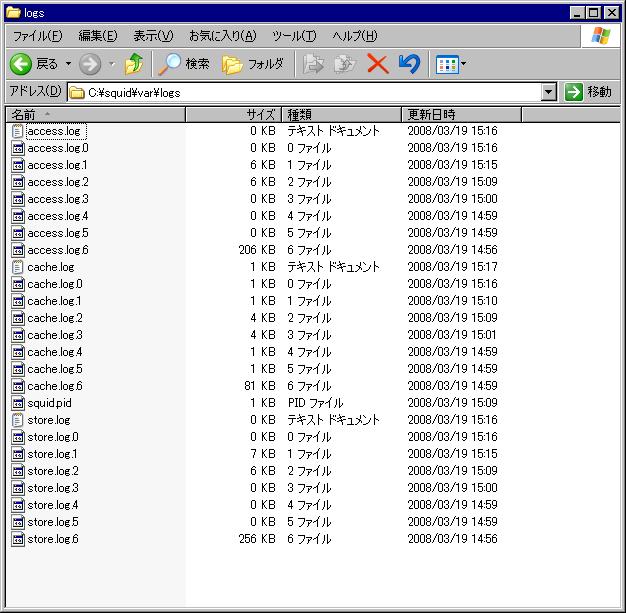Select file name store.log.1

click(x=52, y=454)
